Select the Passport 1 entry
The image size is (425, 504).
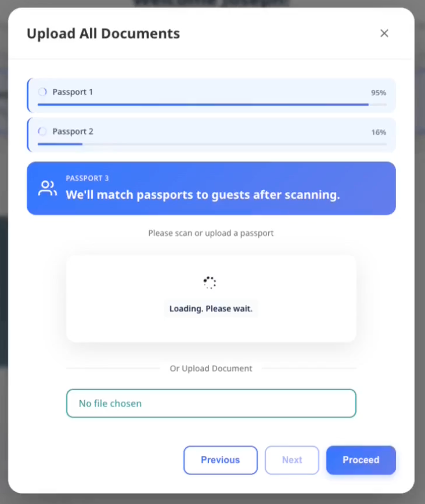pyautogui.click(x=211, y=94)
